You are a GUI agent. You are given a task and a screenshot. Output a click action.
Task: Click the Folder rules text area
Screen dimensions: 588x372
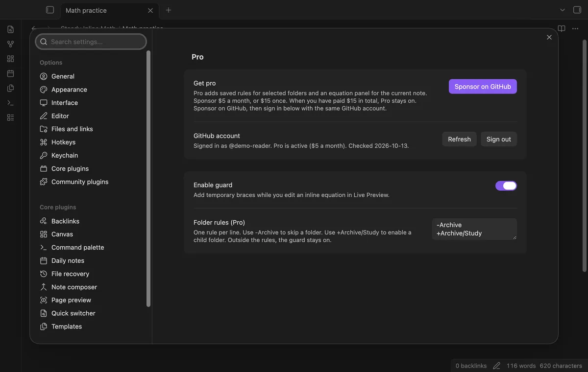(474, 229)
